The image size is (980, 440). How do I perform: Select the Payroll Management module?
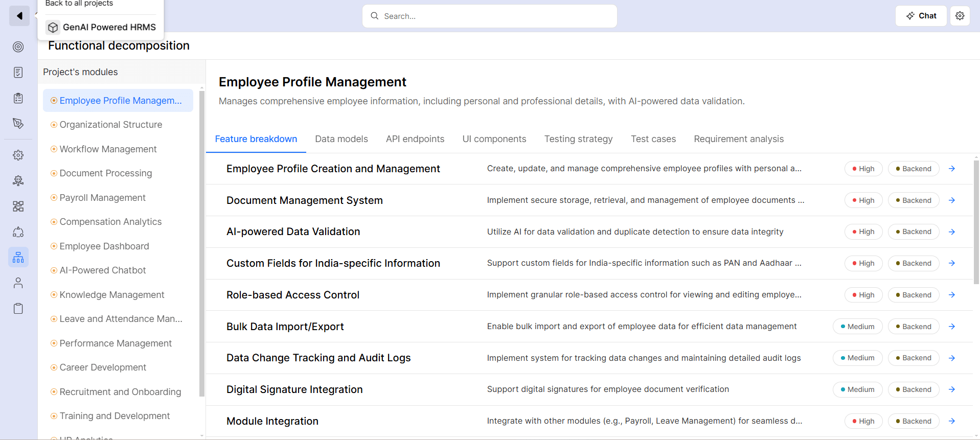[102, 198]
